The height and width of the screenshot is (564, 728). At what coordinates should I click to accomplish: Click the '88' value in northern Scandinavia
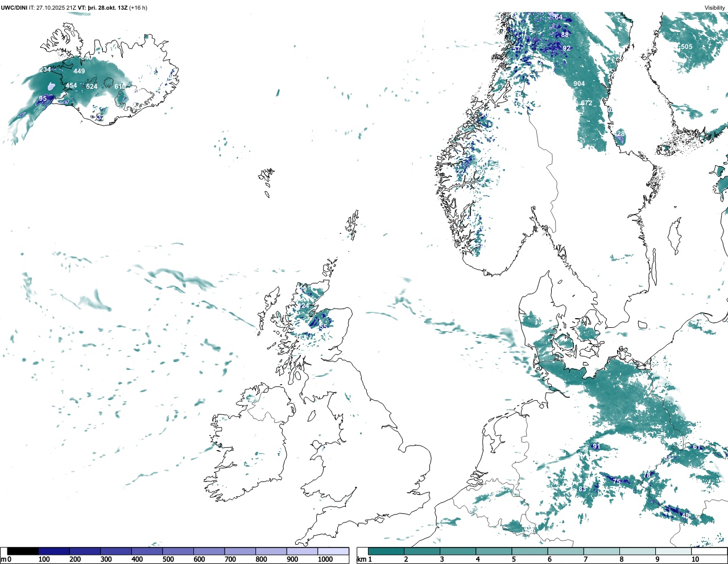tap(565, 35)
